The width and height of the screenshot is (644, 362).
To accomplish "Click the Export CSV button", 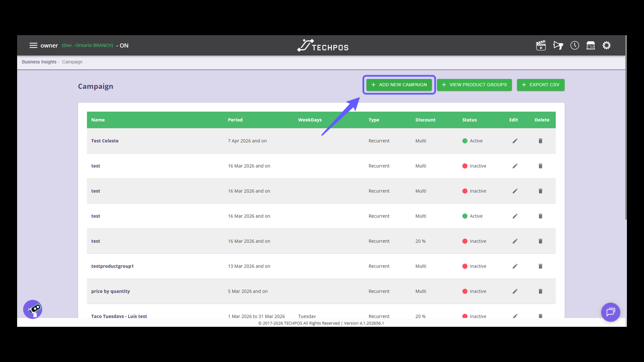I will coord(540,85).
